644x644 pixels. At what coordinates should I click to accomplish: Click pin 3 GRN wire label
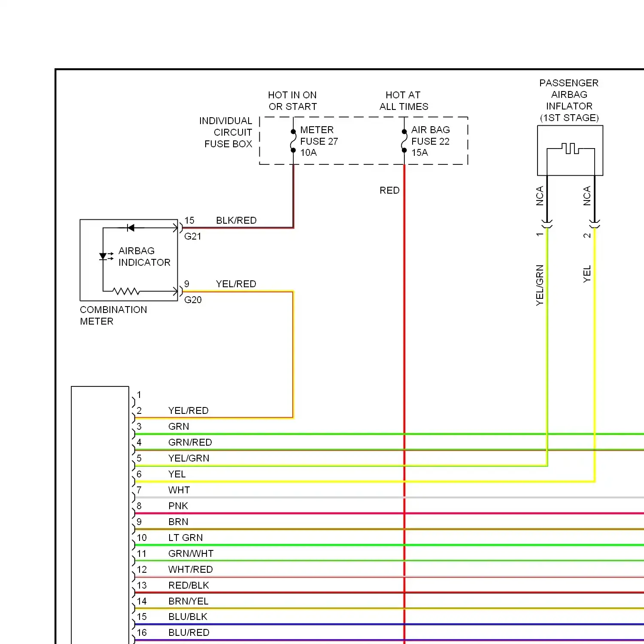pos(179,427)
